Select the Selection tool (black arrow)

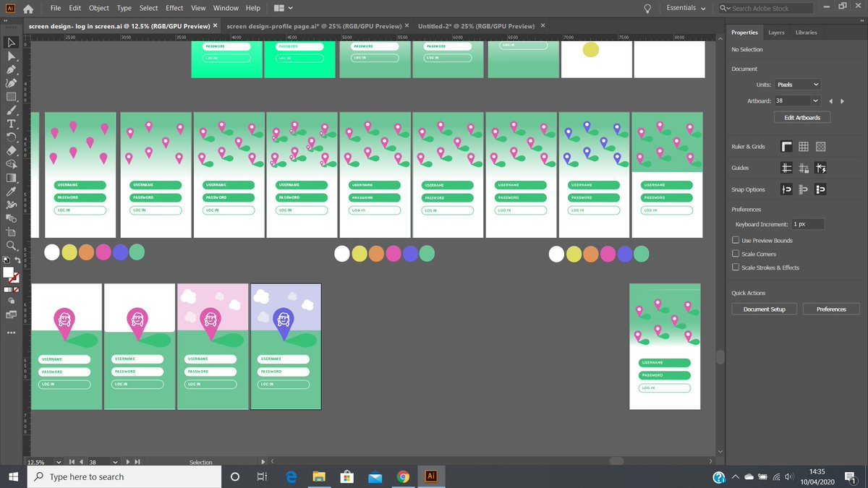point(12,43)
